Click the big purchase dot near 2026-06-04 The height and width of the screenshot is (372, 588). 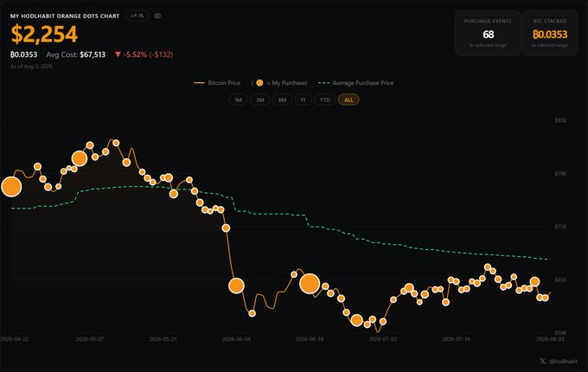(236, 285)
